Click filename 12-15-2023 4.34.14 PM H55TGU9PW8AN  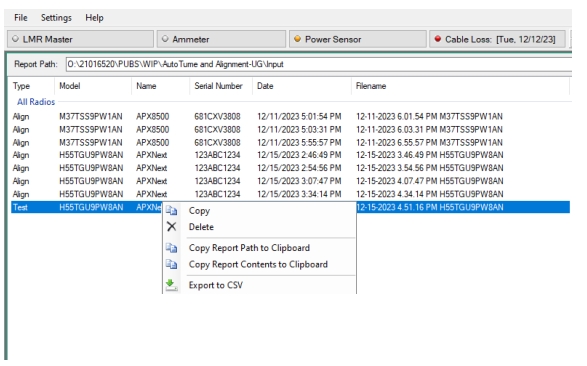430,194
